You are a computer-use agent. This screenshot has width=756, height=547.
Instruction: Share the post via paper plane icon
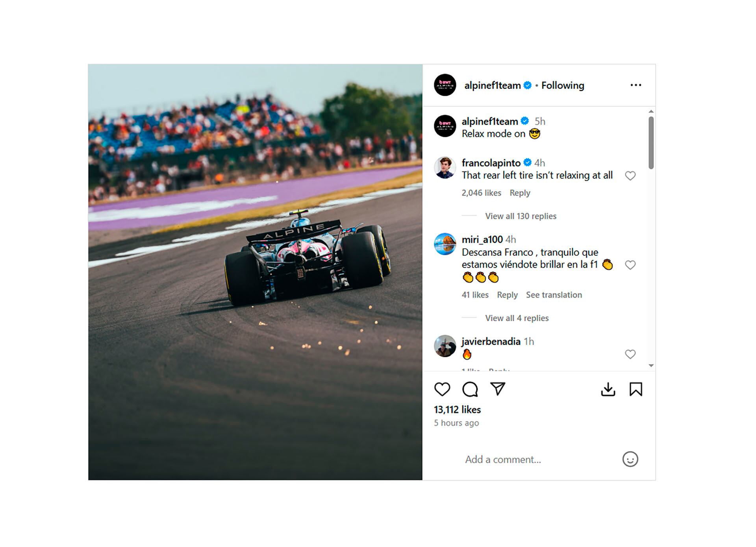click(x=498, y=389)
